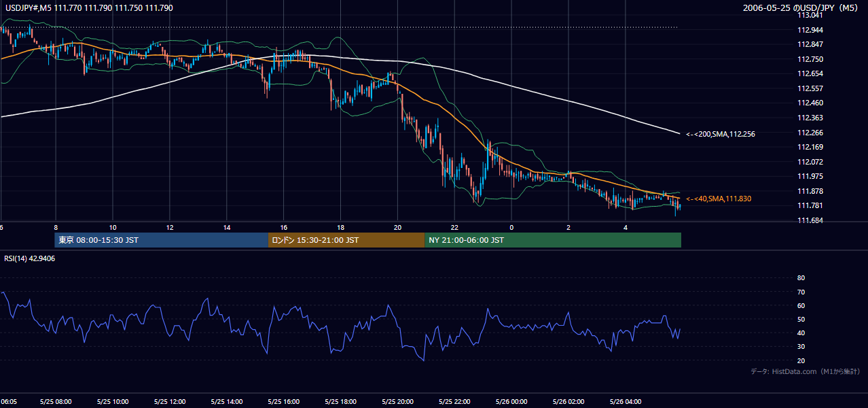Click the 5/25 22:00 time label
The height and width of the screenshot is (408, 868).
pyautogui.click(x=455, y=401)
